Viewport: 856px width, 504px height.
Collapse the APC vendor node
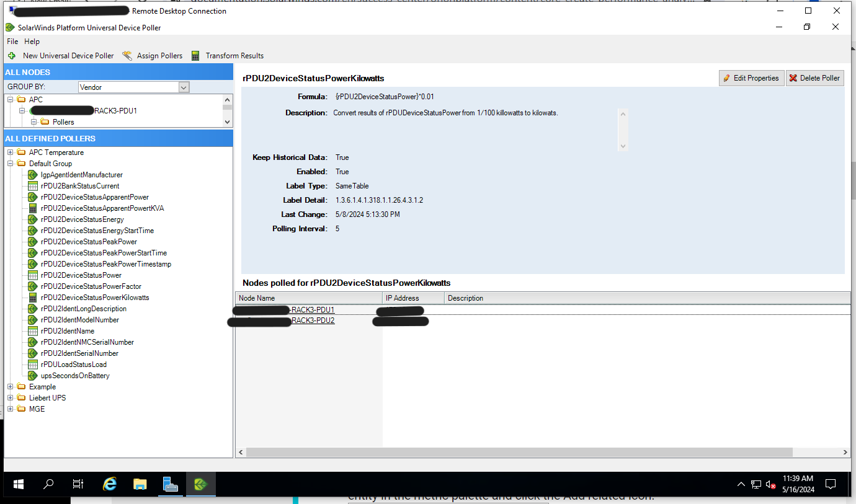(x=11, y=99)
